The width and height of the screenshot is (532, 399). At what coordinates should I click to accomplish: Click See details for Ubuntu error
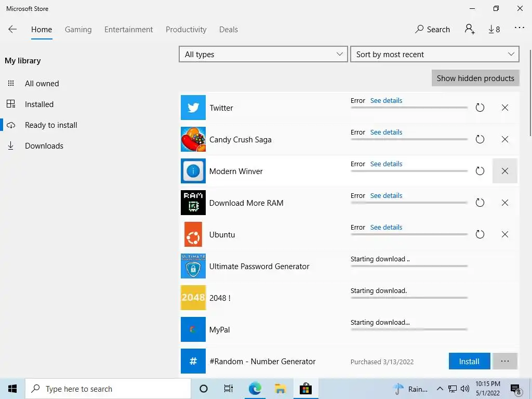386,227
